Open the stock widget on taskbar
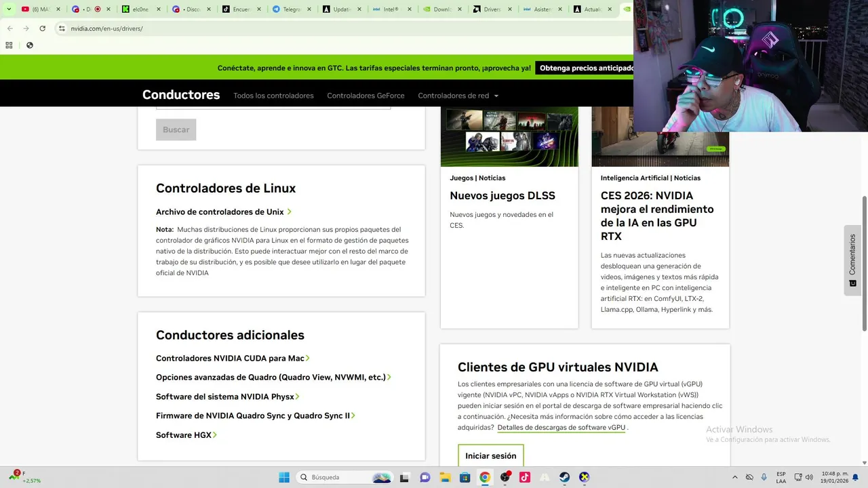Viewport: 868px width, 488px height. [24, 476]
